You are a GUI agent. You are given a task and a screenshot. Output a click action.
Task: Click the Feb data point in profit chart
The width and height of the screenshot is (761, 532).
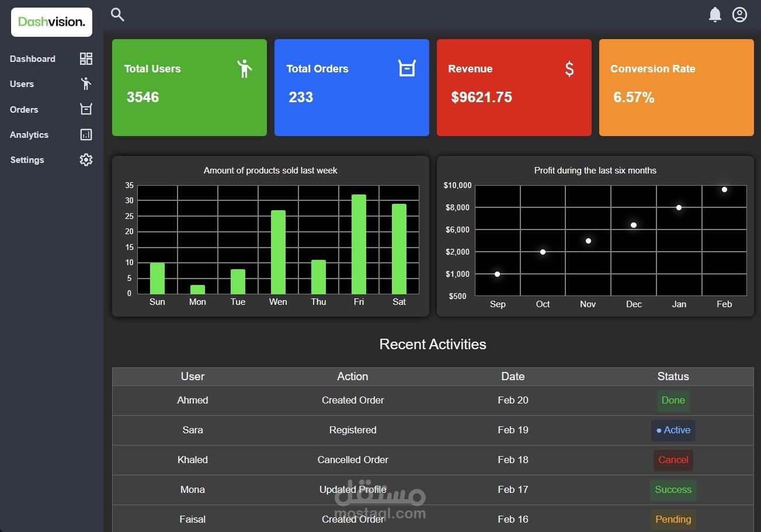[724, 189]
